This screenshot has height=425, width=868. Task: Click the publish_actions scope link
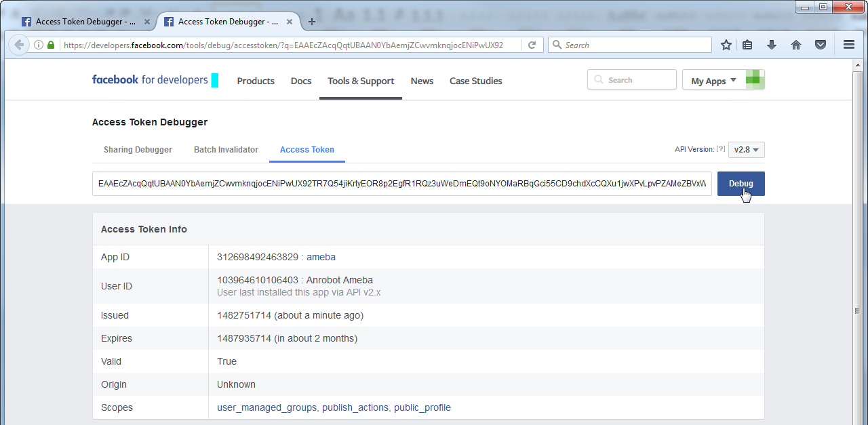coord(355,407)
